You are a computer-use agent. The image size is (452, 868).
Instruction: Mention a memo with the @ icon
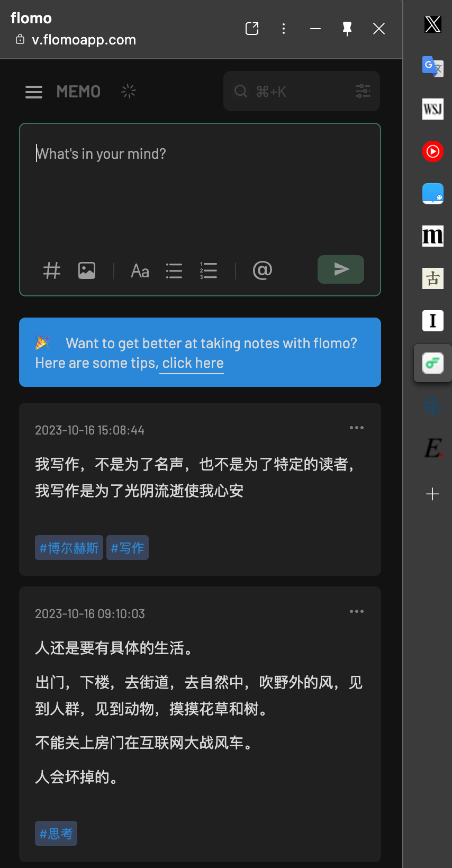(263, 270)
